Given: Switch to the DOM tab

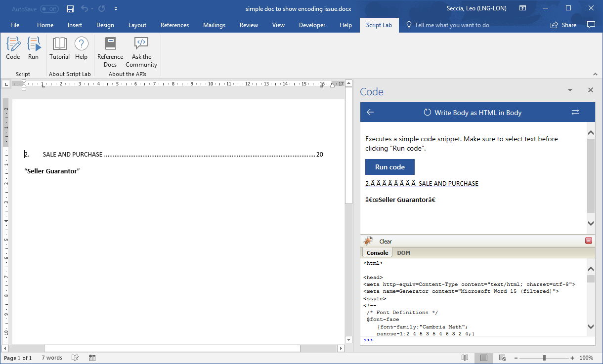Looking at the screenshot, I should (403, 252).
